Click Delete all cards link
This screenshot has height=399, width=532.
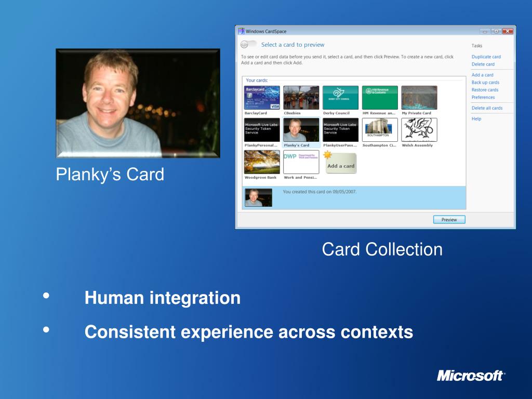[x=487, y=108]
